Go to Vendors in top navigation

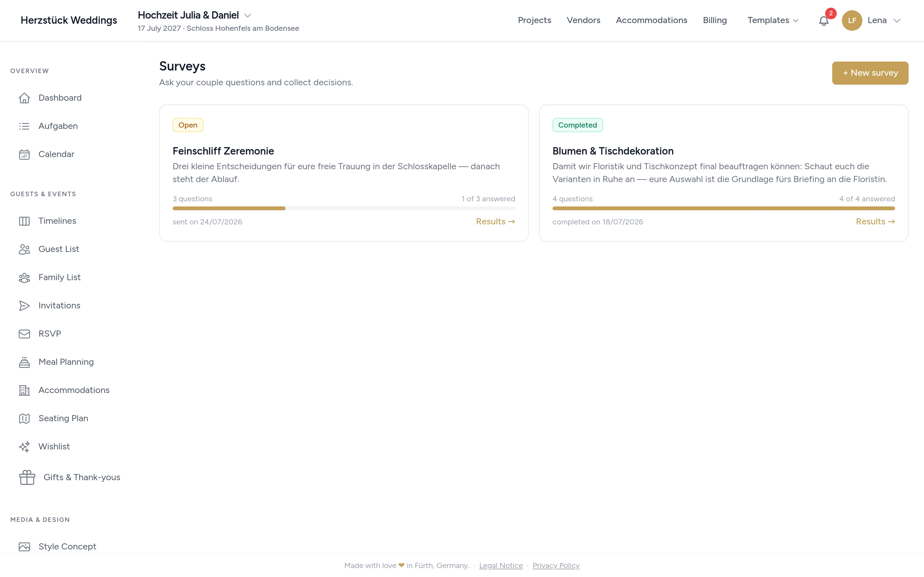point(583,20)
